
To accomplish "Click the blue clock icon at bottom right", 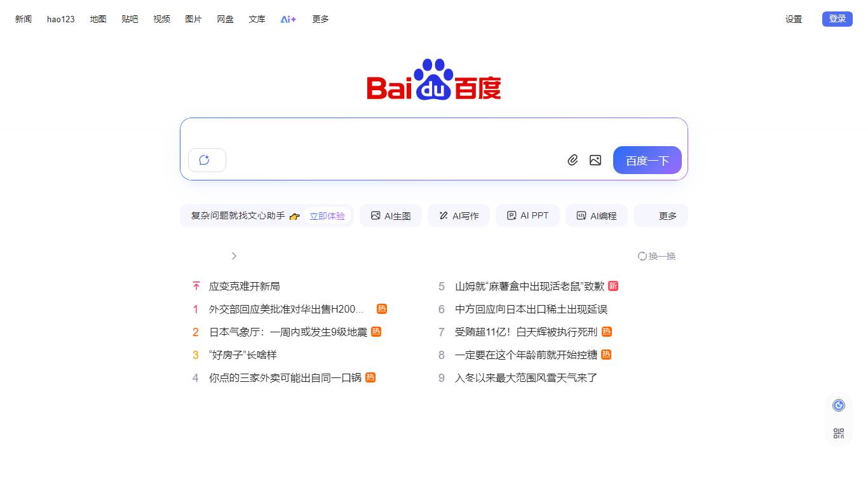I will click(838, 405).
